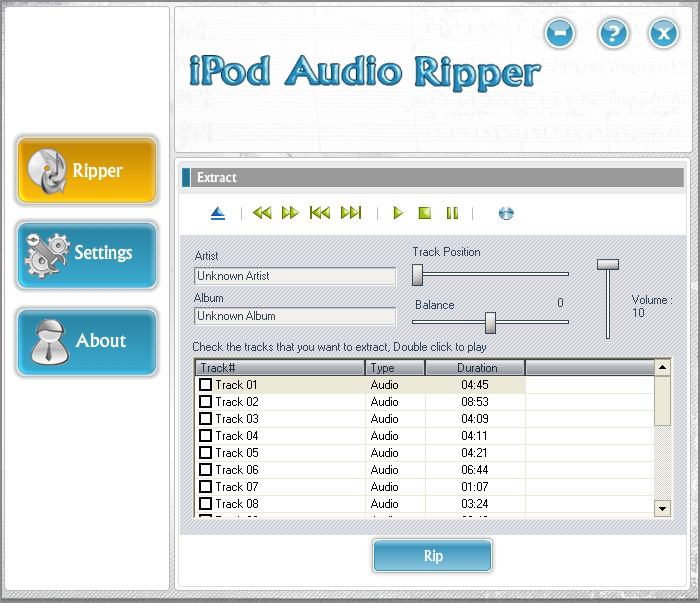Check the Track 01 checkbox
700x603 pixels.
(205, 384)
